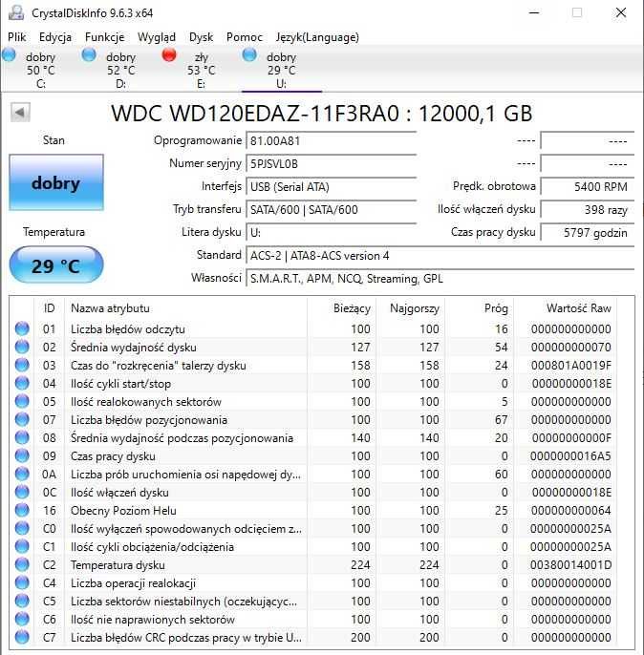Viewport: 644px width, 655px height.
Task: Open the Wygląd menu
Action: click(x=157, y=37)
